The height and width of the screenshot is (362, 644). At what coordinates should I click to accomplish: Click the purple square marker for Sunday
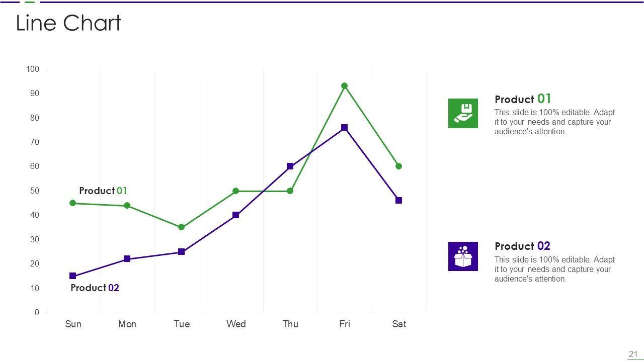(x=73, y=276)
